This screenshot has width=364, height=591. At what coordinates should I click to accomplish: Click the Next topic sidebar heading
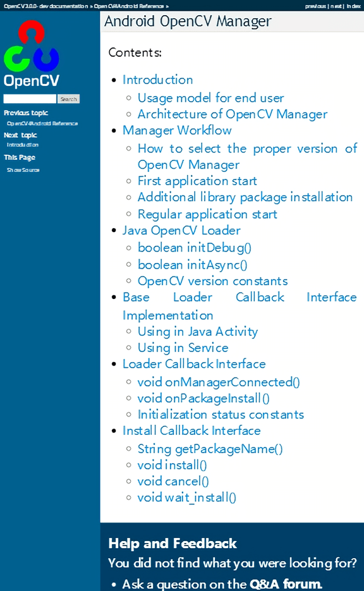click(x=20, y=135)
